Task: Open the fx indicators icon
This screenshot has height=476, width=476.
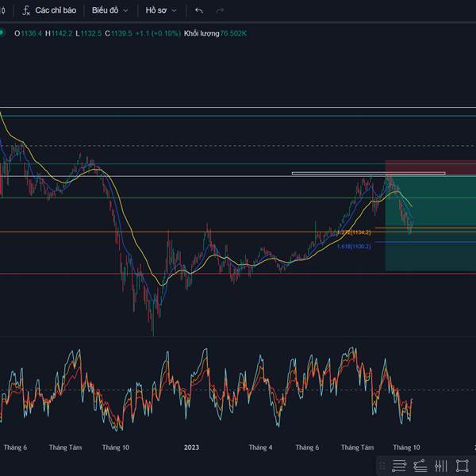Action: click(26, 10)
